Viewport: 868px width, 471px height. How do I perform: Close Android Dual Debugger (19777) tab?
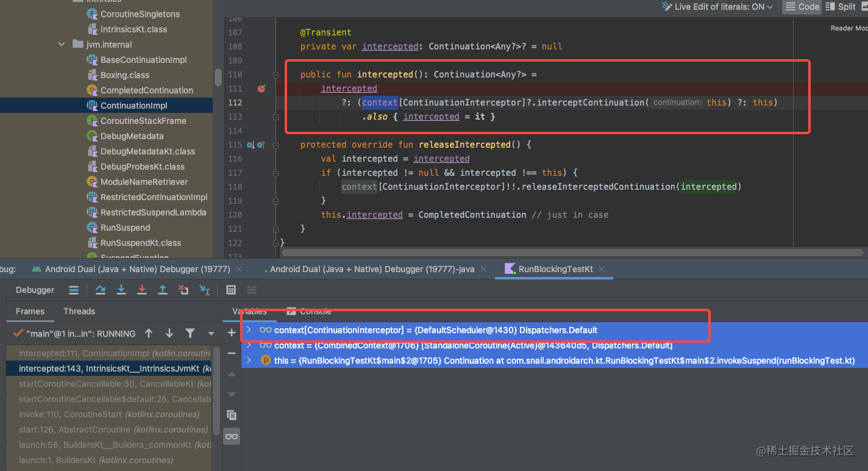[240, 269]
